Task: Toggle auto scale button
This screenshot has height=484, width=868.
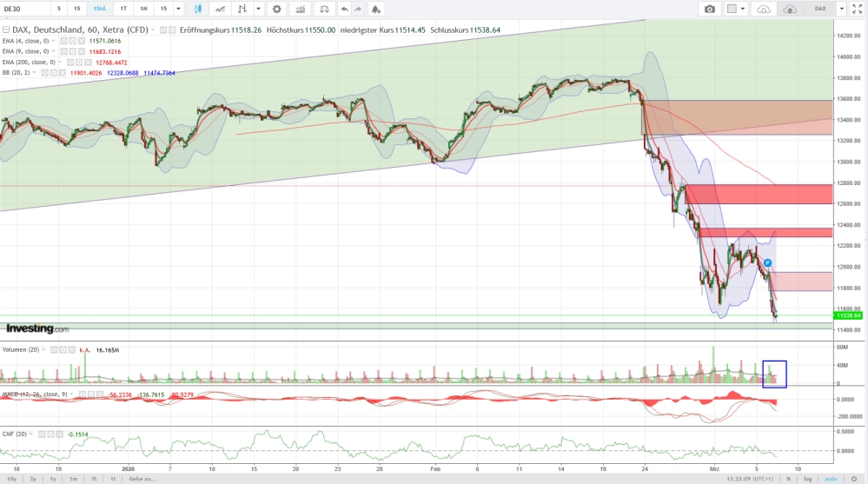Action: (x=831, y=479)
